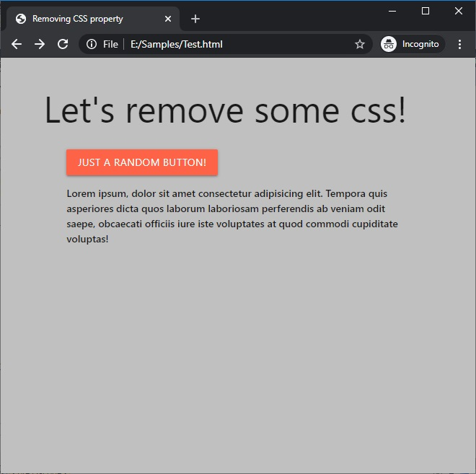Close the Removing CSS property tab
The image size is (476, 474).
168,19
